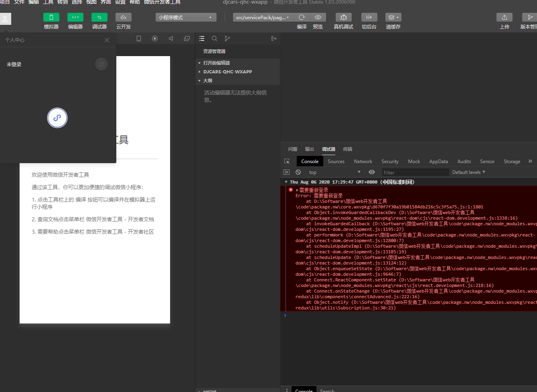537x392 pixels.
Task: Click the live expression eye icon in console
Action: pos(372,172)
